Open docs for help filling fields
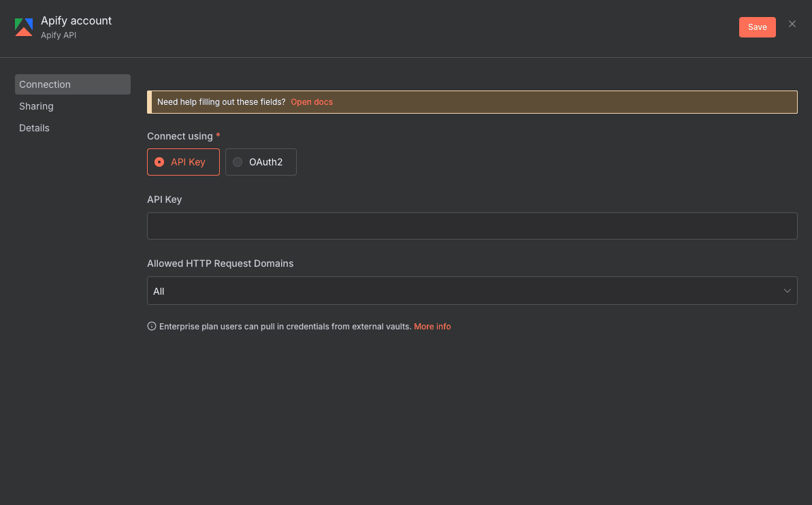 [x=312, y=101]
